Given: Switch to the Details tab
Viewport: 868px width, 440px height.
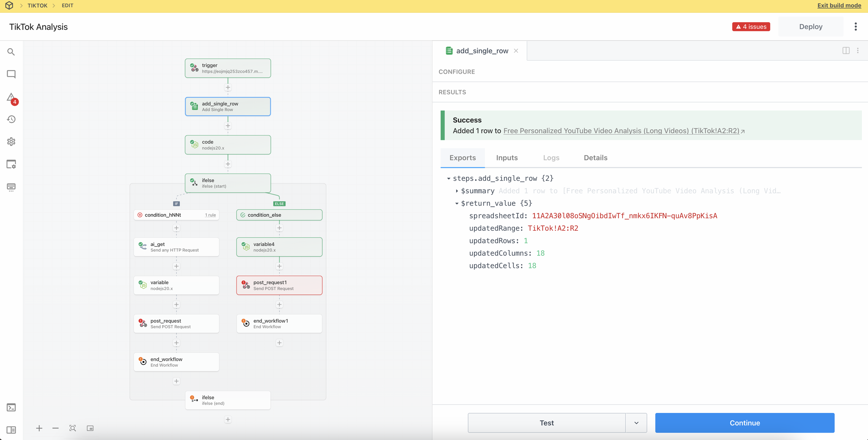Looking at the screenshot, I should tap(595, 158).
